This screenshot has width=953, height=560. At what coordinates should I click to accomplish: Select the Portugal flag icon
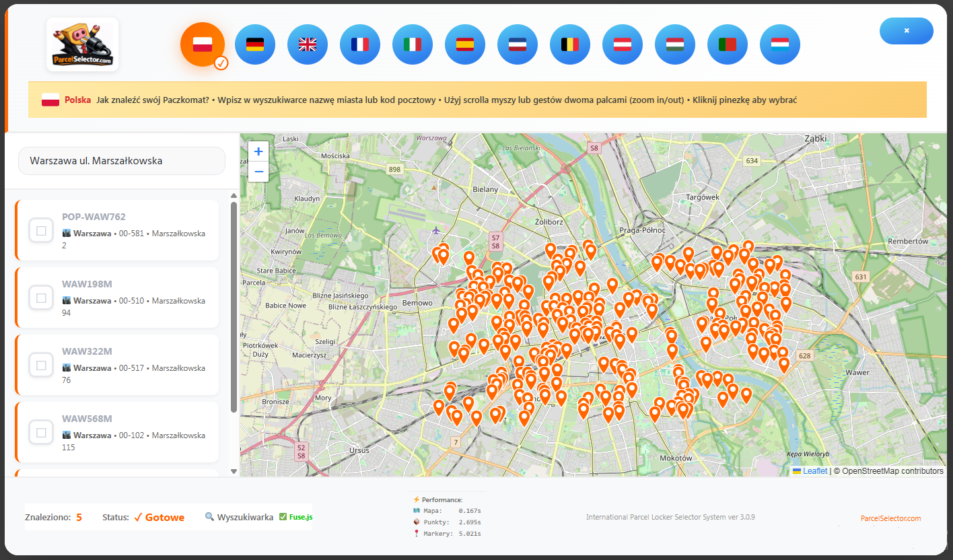728,44
